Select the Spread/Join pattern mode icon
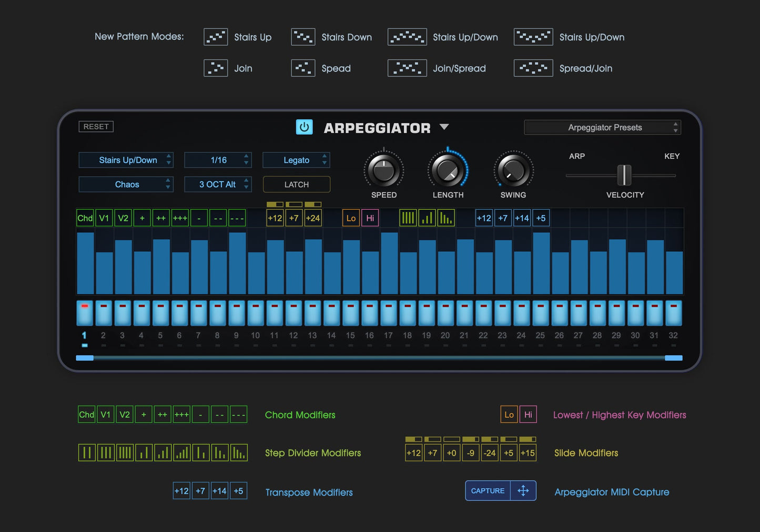 tap(533, 68)
